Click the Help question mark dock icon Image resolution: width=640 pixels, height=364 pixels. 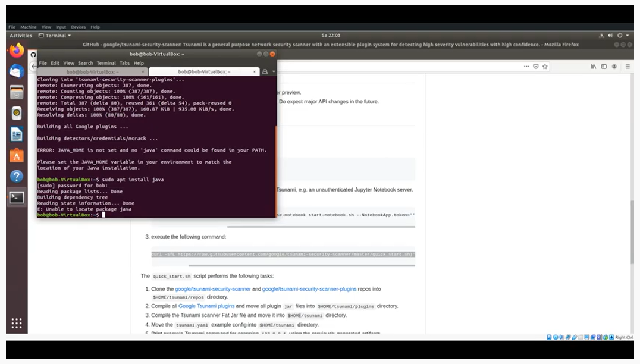[x=17, y=177]
